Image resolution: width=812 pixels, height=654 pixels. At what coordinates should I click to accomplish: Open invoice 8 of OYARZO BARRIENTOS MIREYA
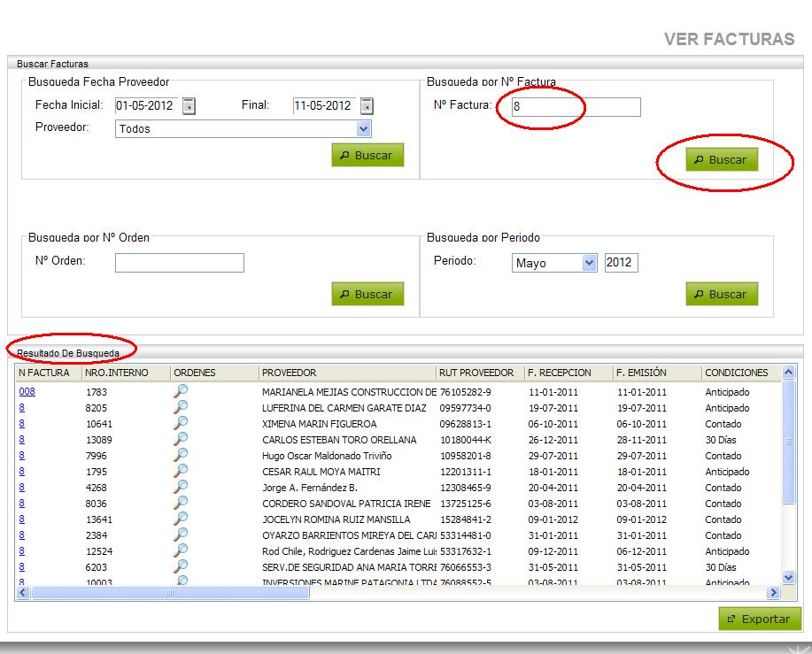[x=22, y=535]
